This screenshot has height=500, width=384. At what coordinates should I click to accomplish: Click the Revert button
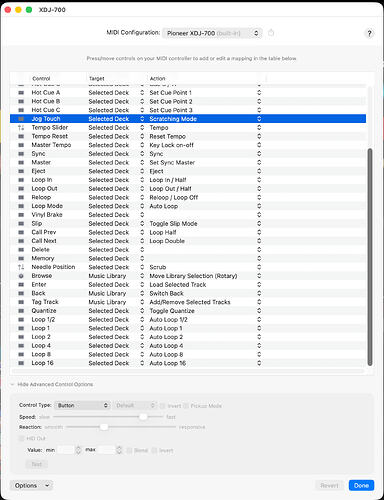[329, 485]
